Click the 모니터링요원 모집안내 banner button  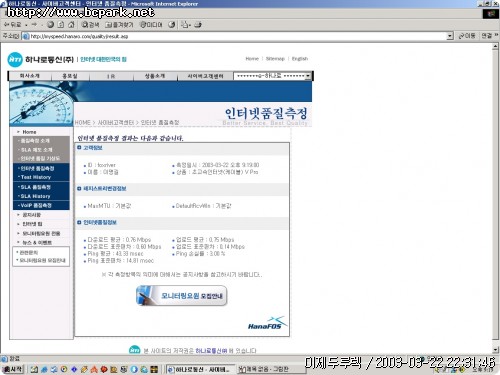(x=182, y=296)
